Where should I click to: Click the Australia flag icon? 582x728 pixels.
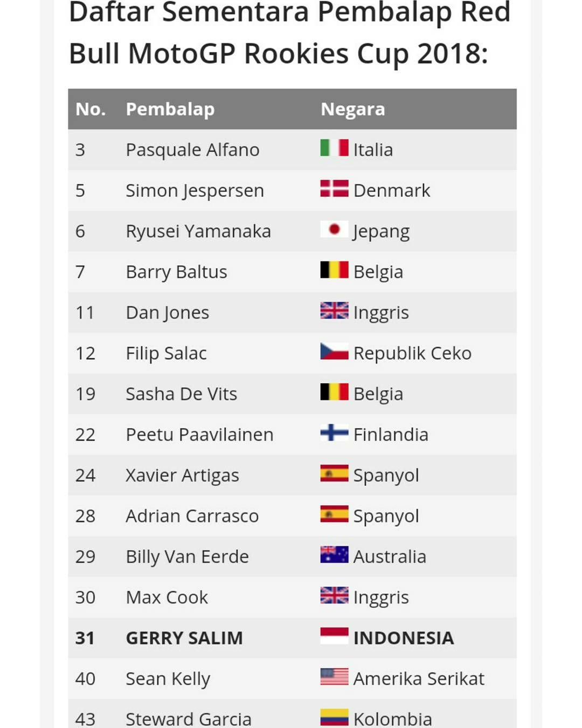tap(334, 554)
